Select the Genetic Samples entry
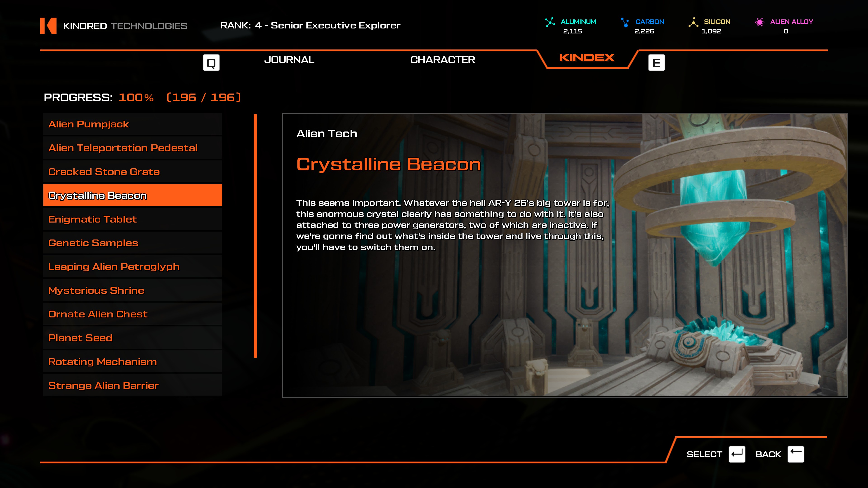Image resolution: width=868 pixels, height=488 pixels. click(x=132, y=243)
